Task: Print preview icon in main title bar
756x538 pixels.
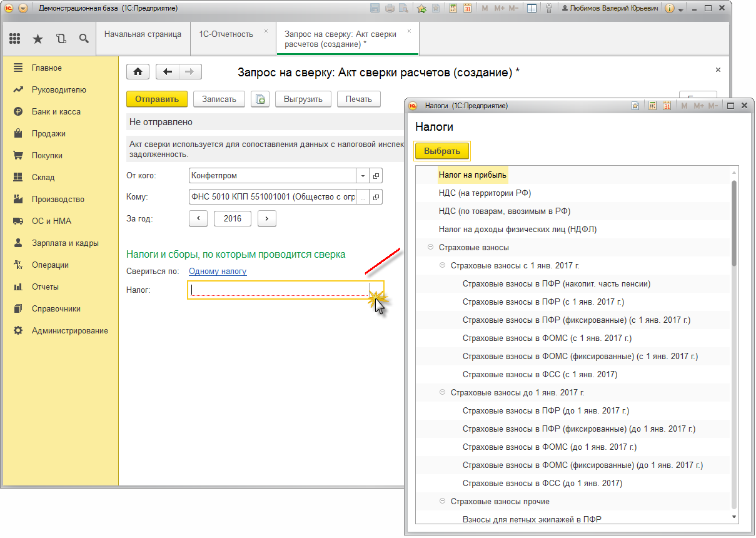Action: coord(403,9)
